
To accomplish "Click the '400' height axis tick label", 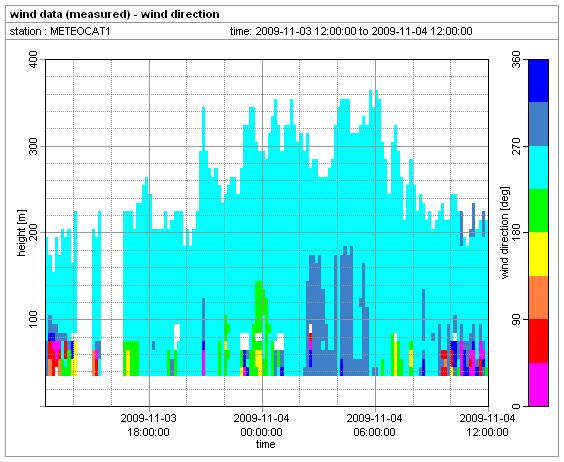I will pos(33,60).
